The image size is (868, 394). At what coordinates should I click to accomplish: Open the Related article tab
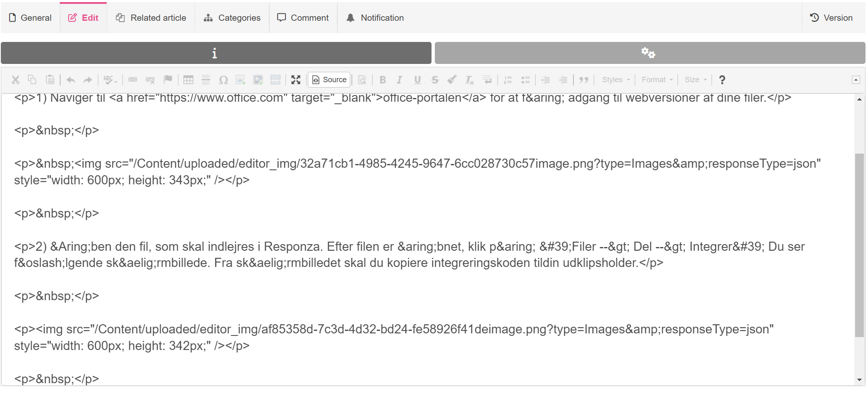point(151,18)
